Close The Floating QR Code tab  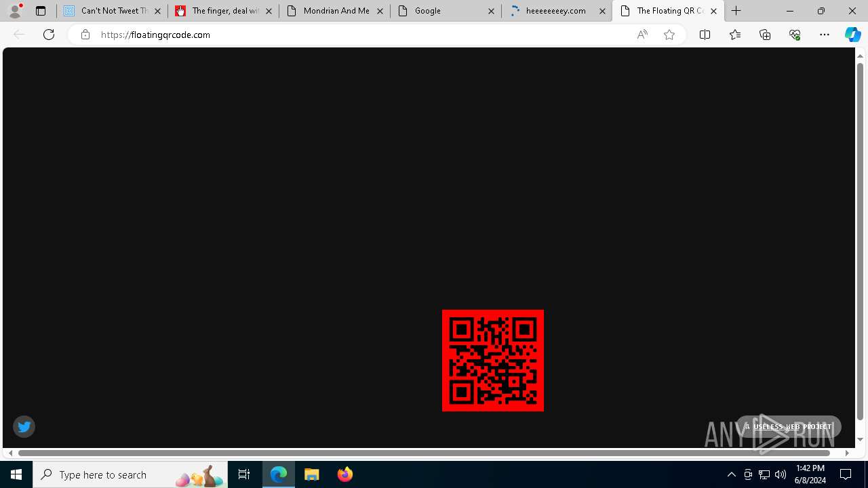[x=713, y=11]
